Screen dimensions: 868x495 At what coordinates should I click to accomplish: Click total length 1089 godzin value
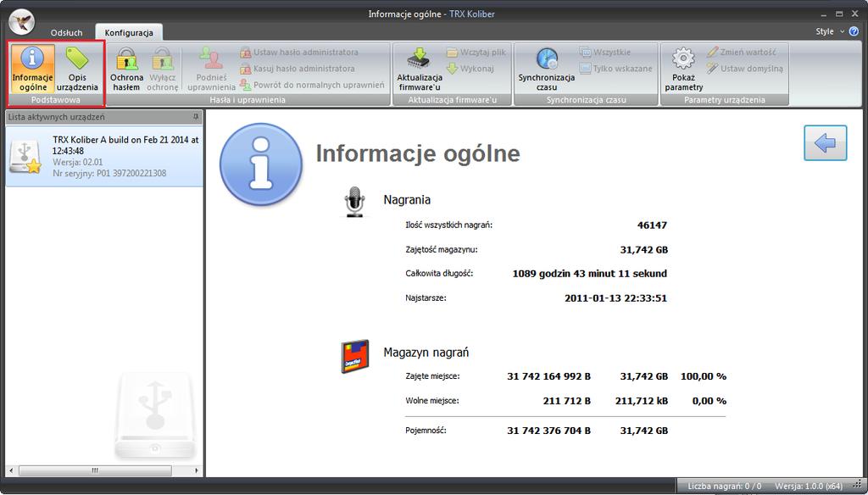[590, 274]
